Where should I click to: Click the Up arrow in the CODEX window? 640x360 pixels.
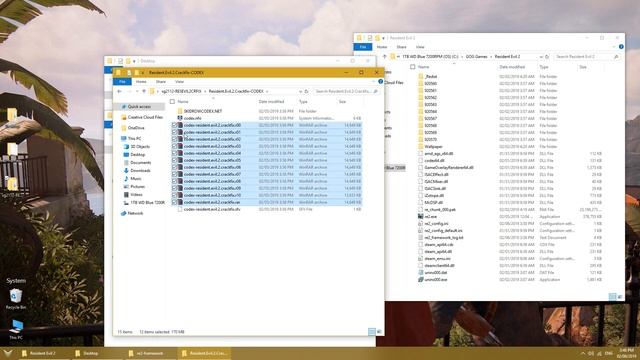pos(144,91)
